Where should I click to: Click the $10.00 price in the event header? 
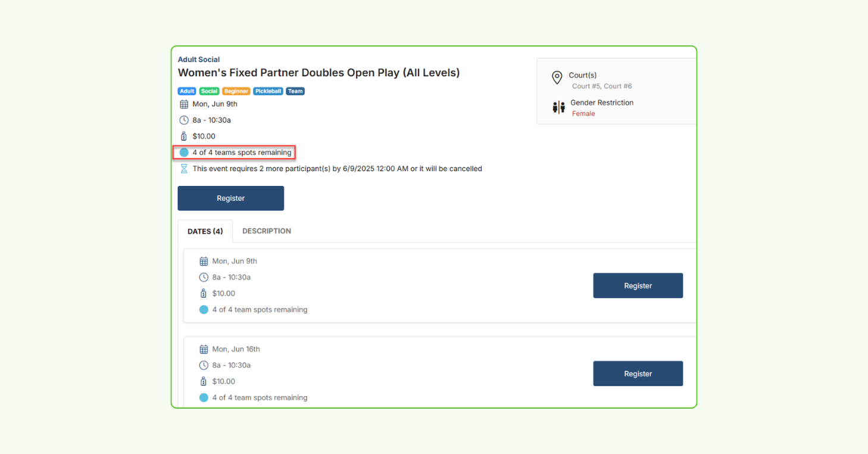click(204, 136)
